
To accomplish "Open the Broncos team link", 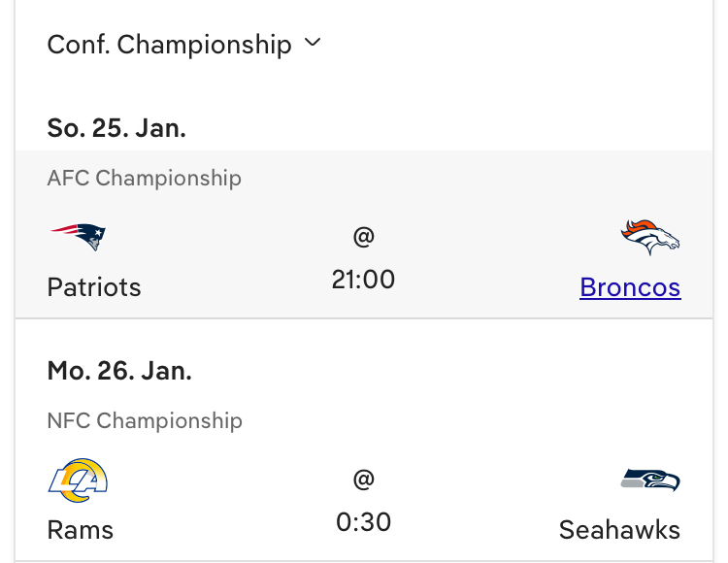I will coord(630,287).
